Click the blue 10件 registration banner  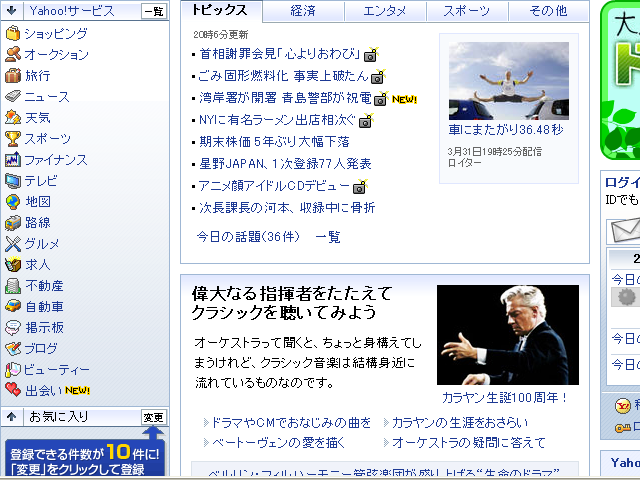85,458
